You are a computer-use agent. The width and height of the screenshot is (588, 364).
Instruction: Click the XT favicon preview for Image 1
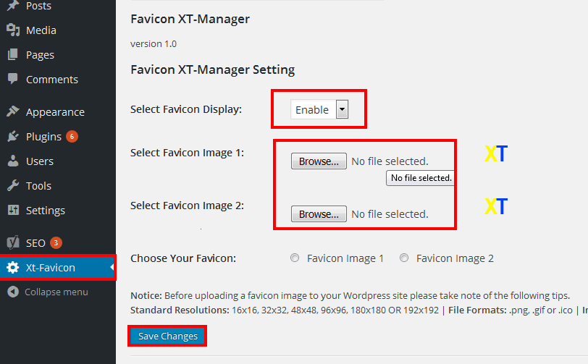pos(496,154)
